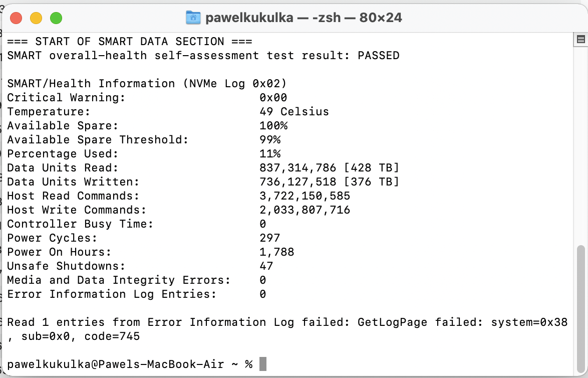Click the Percentage Used value 11%
588x378 pixels.
pyautogui.click(x=270, y=154)
